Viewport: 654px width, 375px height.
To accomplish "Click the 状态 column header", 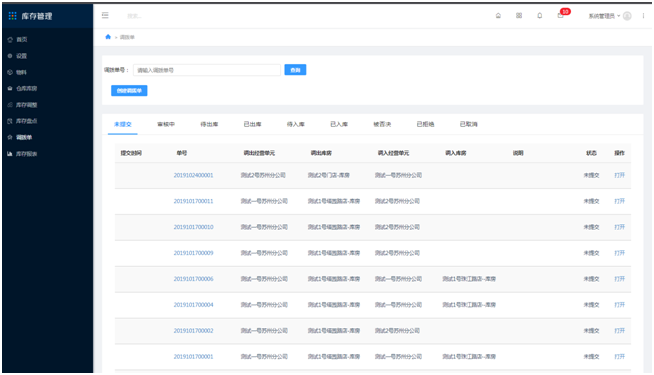I will pyautogui.click(x=591, y=153).
